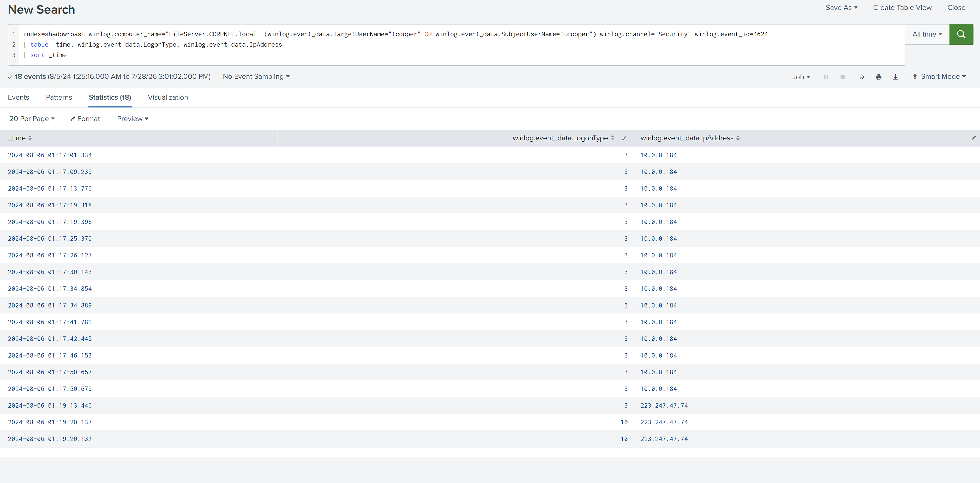Select timestamp 2024-08-06 01:17:13.776
The width and height of the screenshot is (980, 483).
(50, 189)
